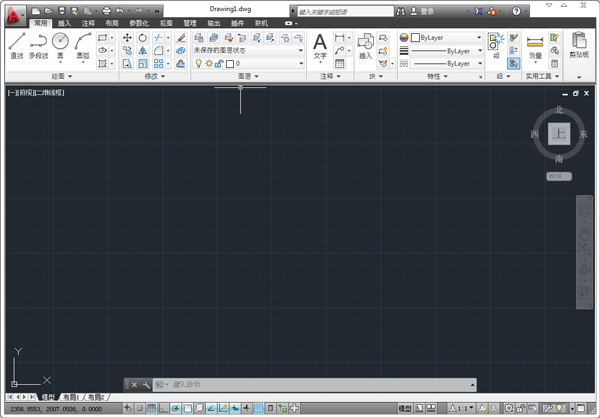Switch to the 布局1 layout tab
The image size is (600, 418).
tap(72, 397)
